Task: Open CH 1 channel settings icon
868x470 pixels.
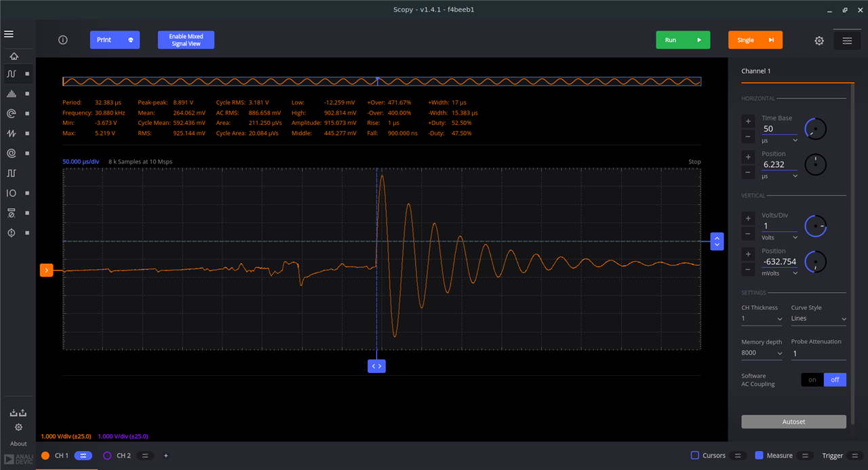Action: tap(83, 456)
